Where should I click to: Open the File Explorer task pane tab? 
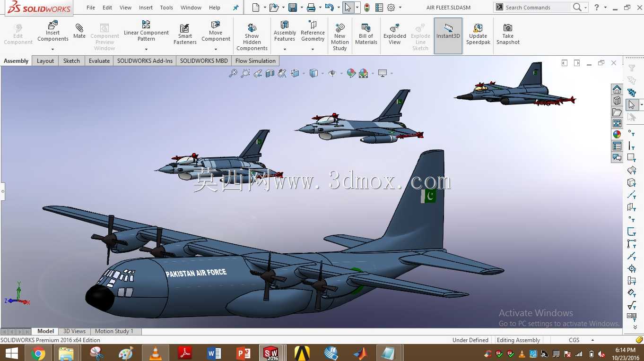[x=617, y=112]
